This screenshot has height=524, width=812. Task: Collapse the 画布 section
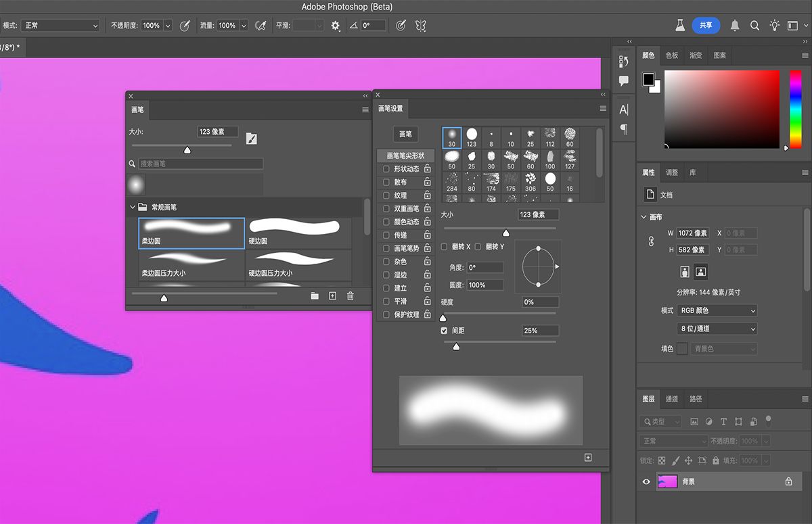pyautogui.click(x=644, y=217)
